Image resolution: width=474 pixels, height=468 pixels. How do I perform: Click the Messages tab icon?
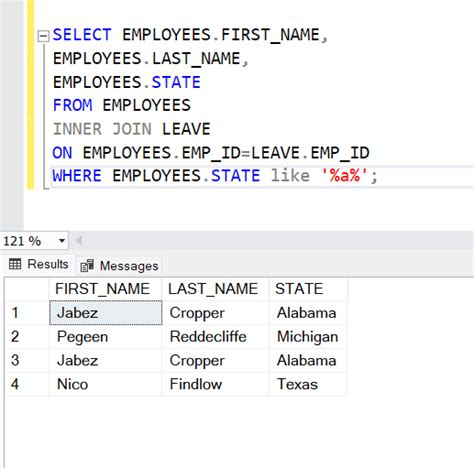pyautogui.click(x=87, y=266)
